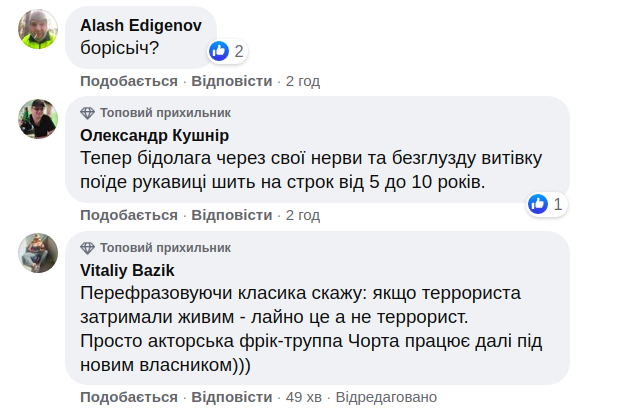Click the 49 хв timestamp link
Viewport: 620px width, 409px height.
point(303,397)
